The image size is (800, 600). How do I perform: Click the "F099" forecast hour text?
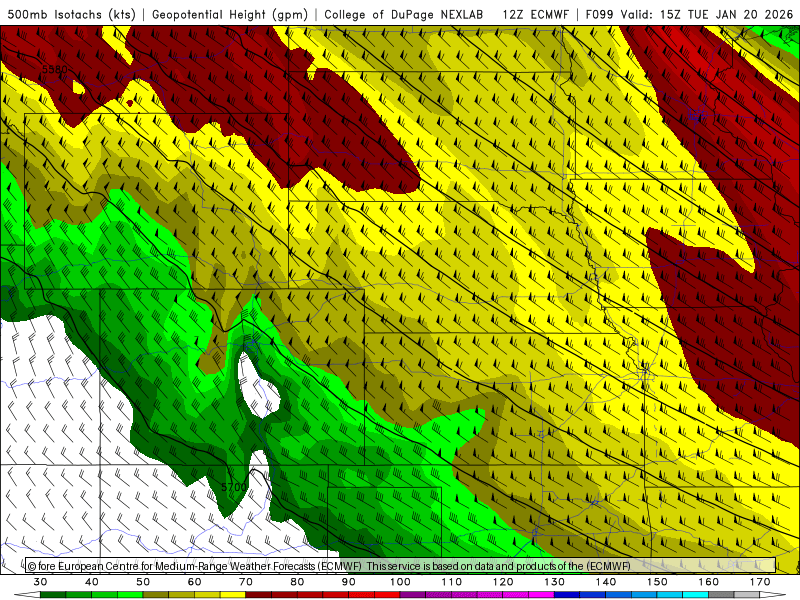[599, 14]
